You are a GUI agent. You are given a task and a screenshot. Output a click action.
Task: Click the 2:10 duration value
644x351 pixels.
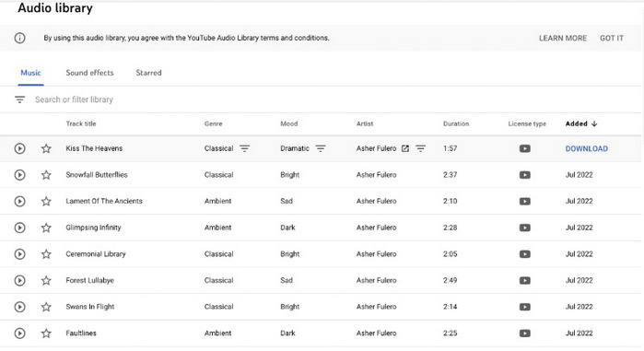tap(450, 201)
